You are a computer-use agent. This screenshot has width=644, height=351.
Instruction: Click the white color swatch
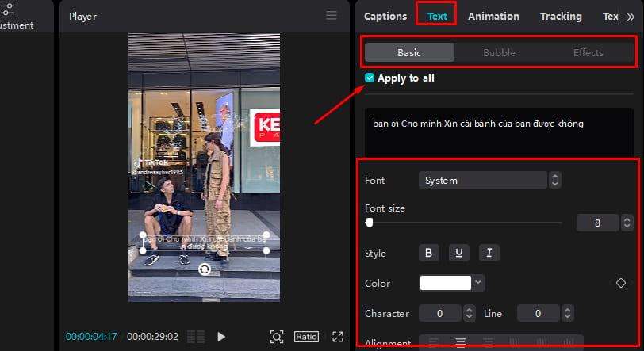(445, 282)
